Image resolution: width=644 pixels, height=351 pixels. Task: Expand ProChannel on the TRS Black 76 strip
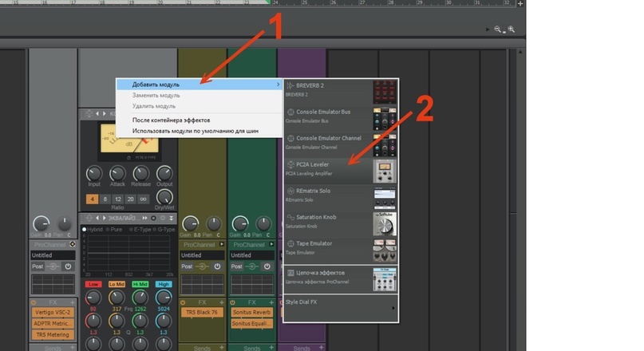[222, 244]
